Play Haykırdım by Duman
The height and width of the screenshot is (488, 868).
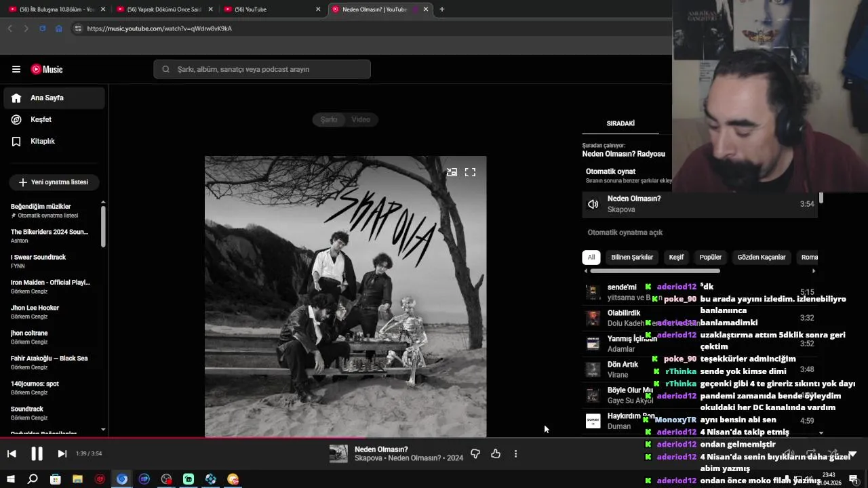pos(700,421)
